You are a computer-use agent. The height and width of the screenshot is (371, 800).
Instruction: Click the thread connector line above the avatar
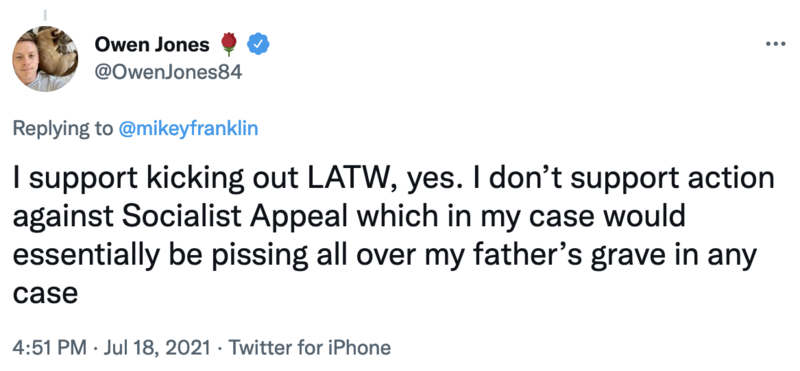point(44,14)
